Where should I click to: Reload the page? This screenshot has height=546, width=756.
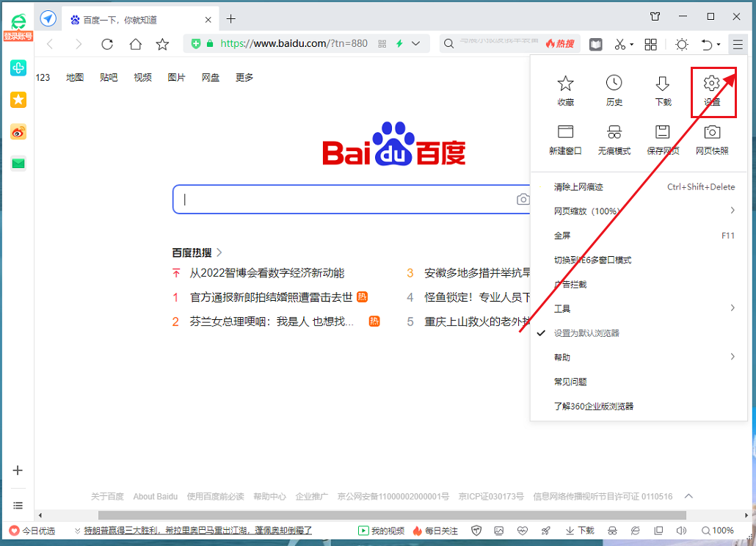point(107,44)
